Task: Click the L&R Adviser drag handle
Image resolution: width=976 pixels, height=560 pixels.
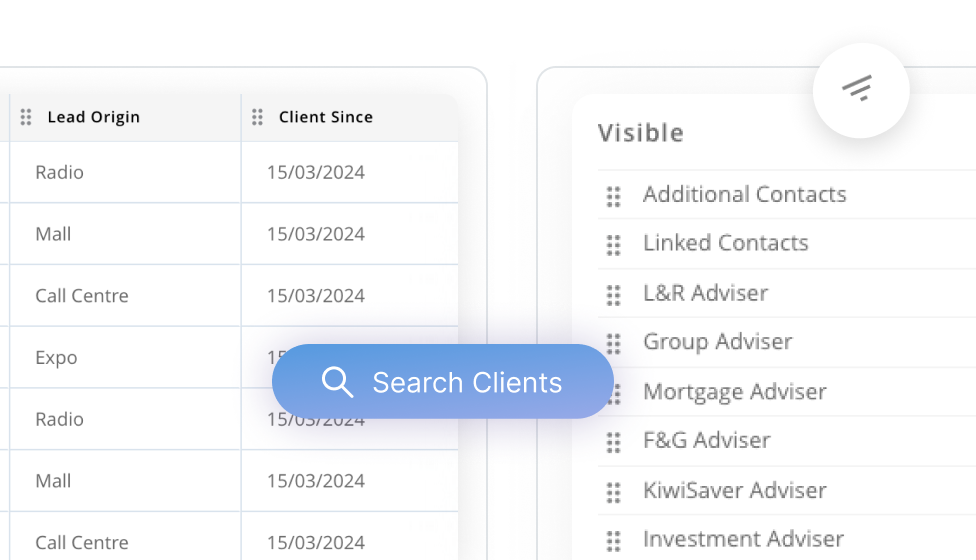Action: (614, 295)
